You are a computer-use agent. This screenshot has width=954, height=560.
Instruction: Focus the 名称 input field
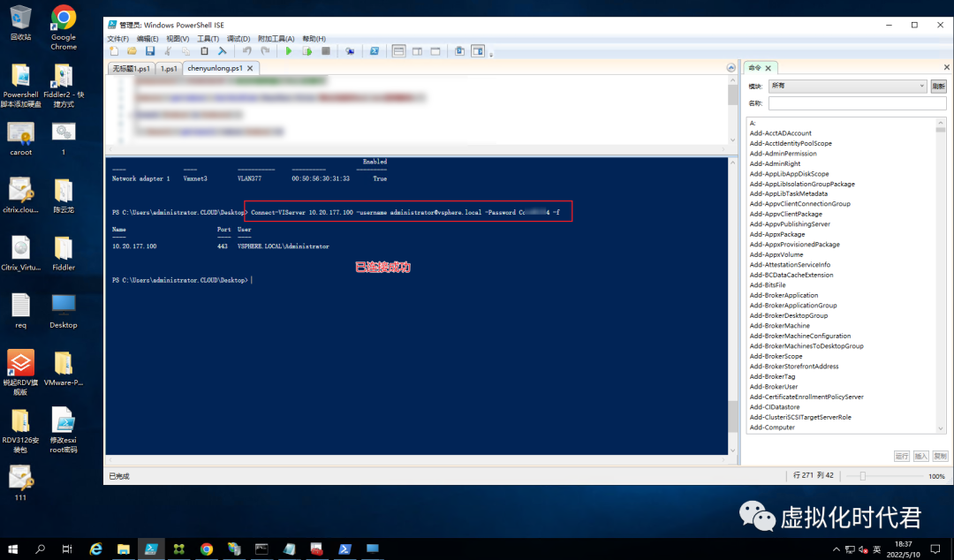pyautogui.click(x=857, y=103)
